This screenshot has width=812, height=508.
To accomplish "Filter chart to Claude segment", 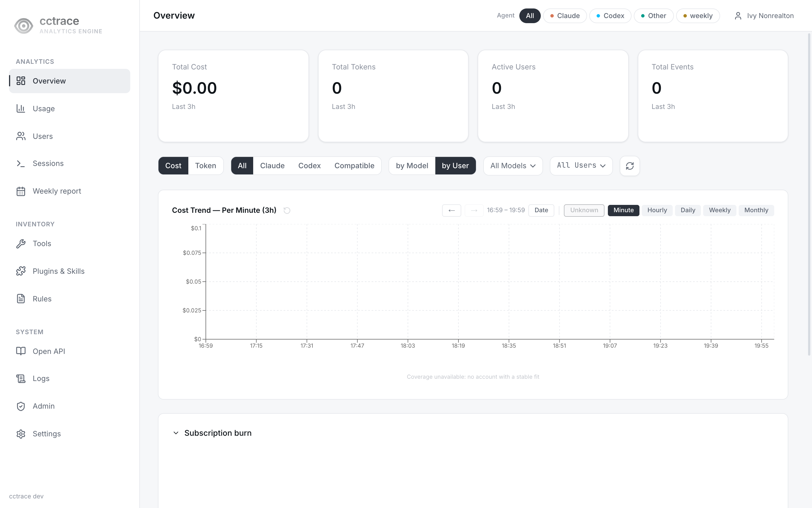I will pos(272,166).
